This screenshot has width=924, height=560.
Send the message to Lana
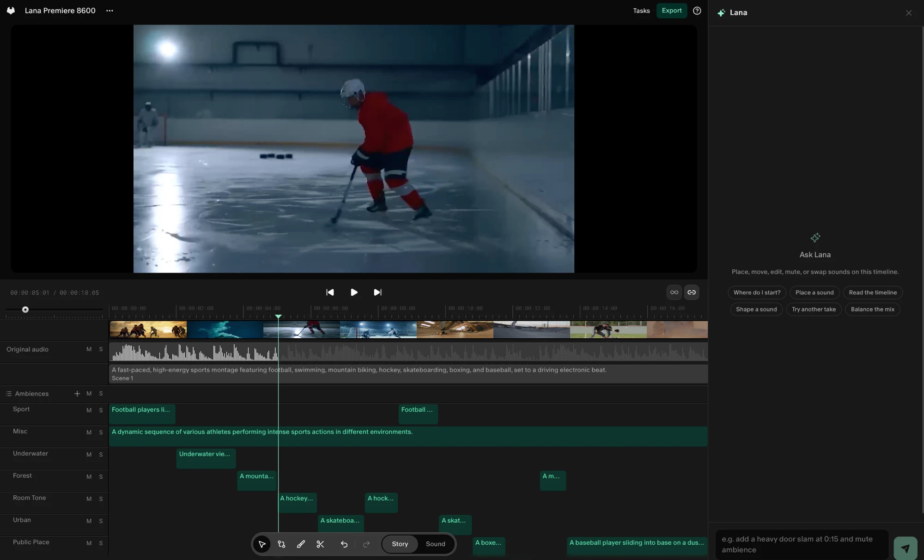tap(905, 548)
